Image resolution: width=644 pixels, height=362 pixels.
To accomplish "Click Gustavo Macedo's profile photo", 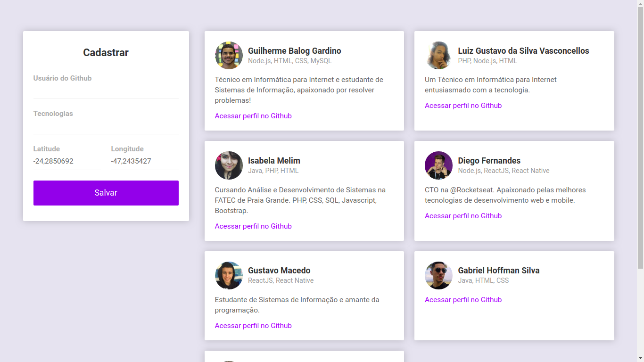I will point(229,275).
